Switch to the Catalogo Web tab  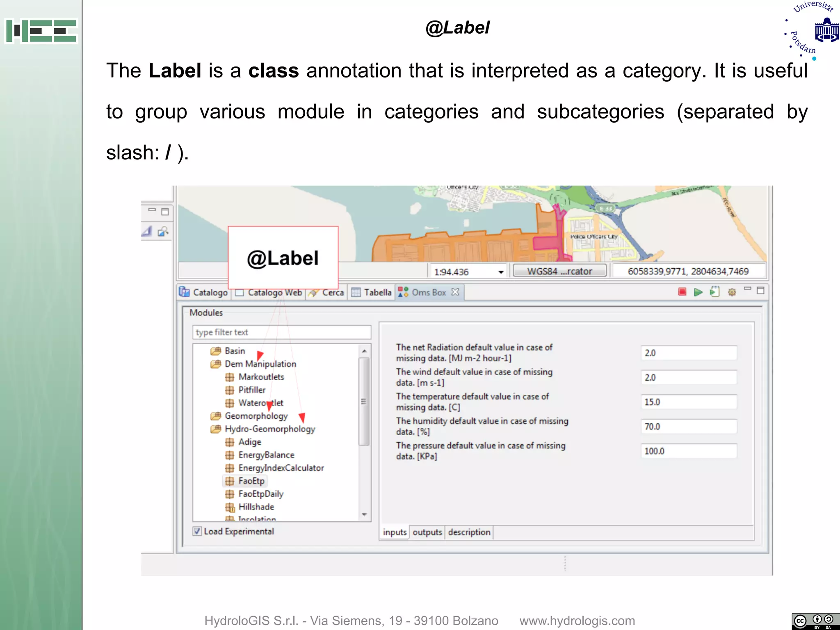pos(269,292)
